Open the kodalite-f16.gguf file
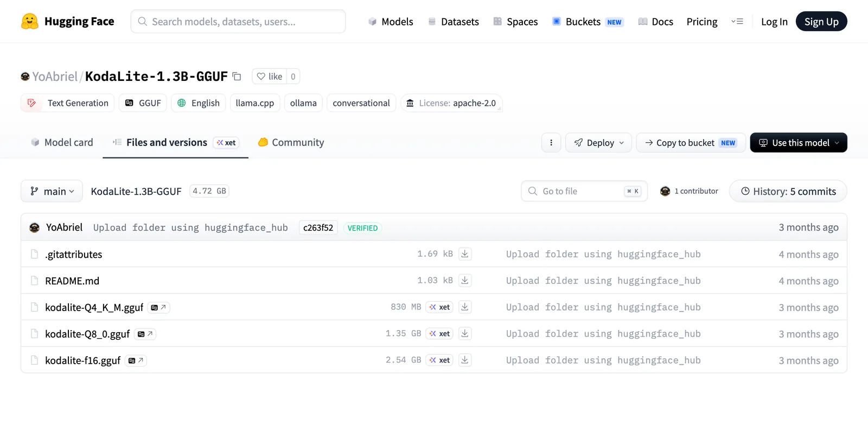868x431 pixels. point(83,361)
